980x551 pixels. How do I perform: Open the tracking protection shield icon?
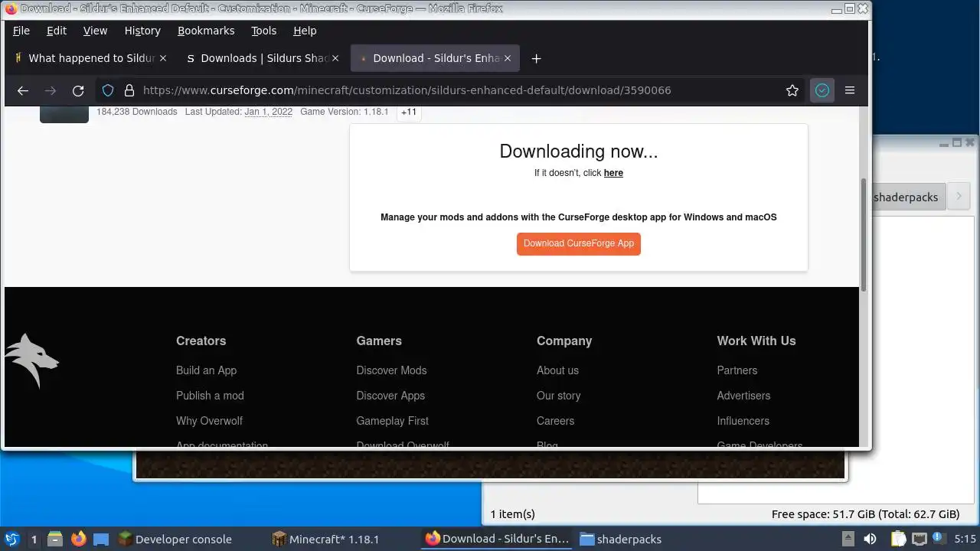108,90
